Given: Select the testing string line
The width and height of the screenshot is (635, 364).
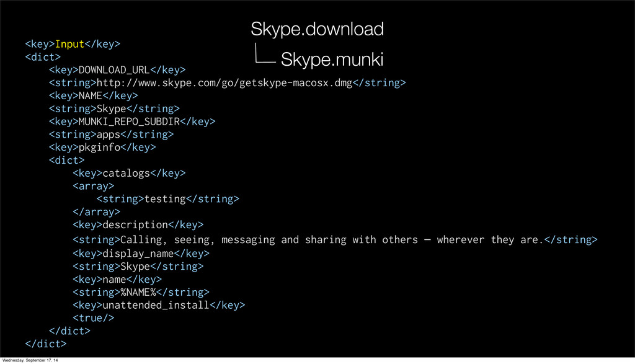Looking at the screenshot, I should pos(167,199).
